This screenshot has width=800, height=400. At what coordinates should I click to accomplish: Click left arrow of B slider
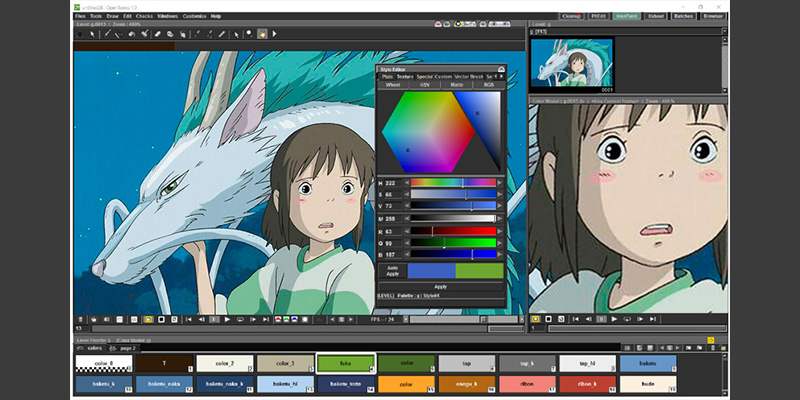(407, 254)
